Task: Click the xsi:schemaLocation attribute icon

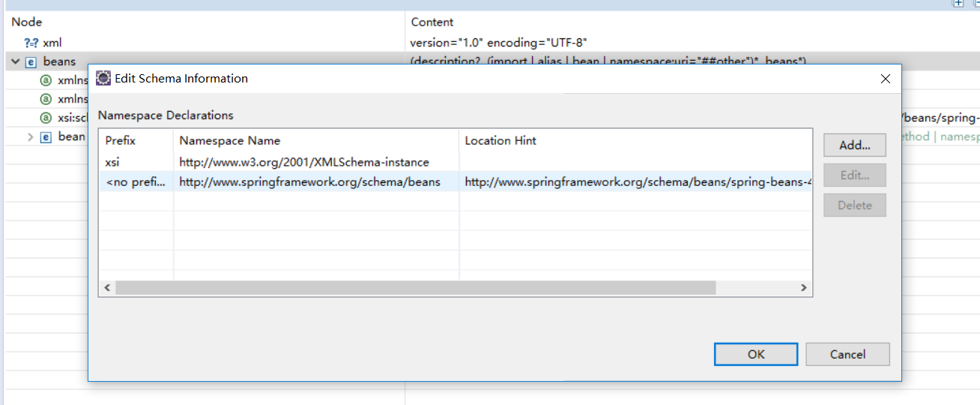Action: point(46,118)
